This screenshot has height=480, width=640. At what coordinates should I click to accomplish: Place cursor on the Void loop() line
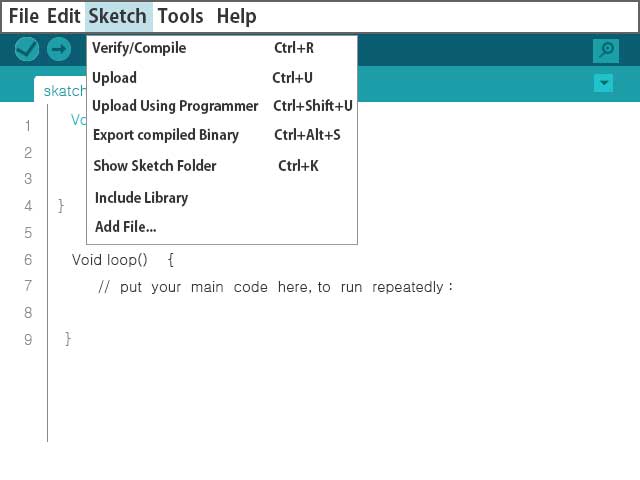tap(123, 260)
